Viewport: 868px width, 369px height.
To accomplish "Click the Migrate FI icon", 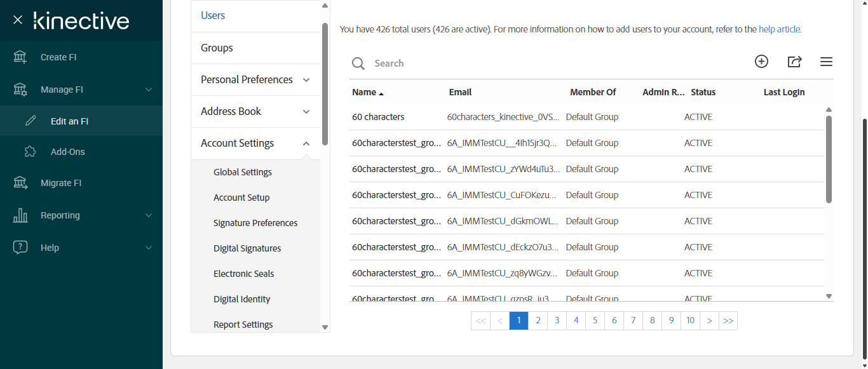I will pos(20,183).
